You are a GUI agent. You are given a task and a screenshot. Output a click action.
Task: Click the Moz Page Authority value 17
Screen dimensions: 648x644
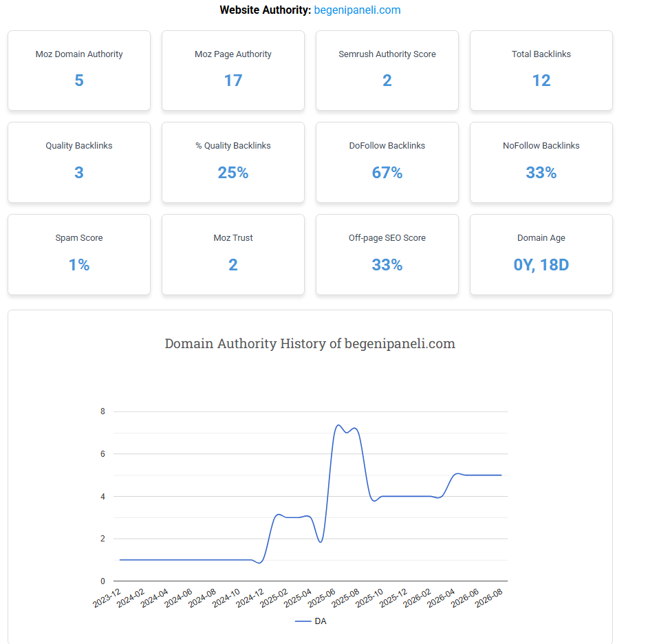point(233,80)
